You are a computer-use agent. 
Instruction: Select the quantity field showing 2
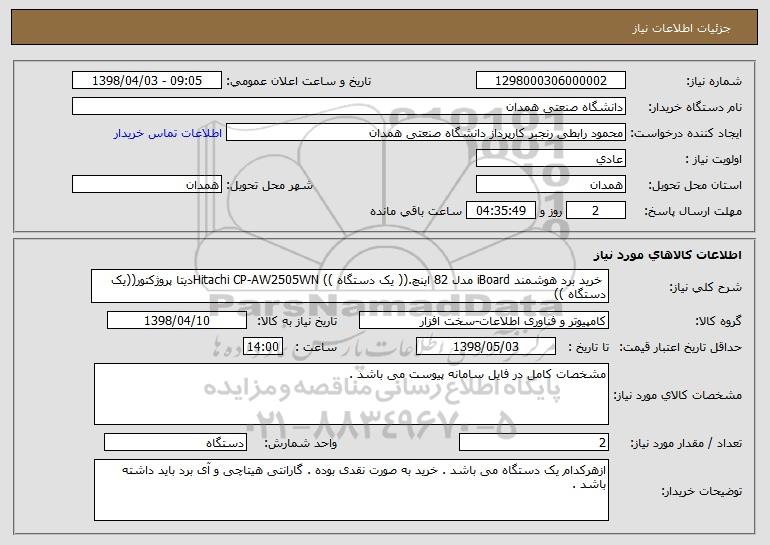[x=534, y=442]
